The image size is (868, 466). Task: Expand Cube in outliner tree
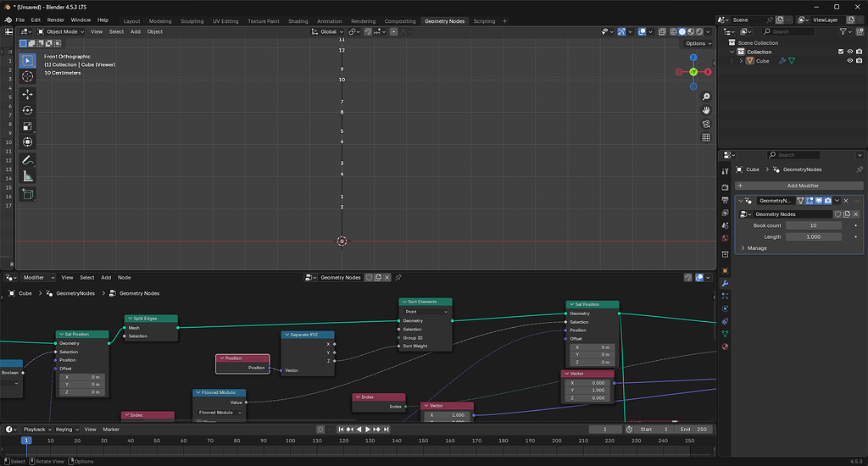[x=741, y=61]
